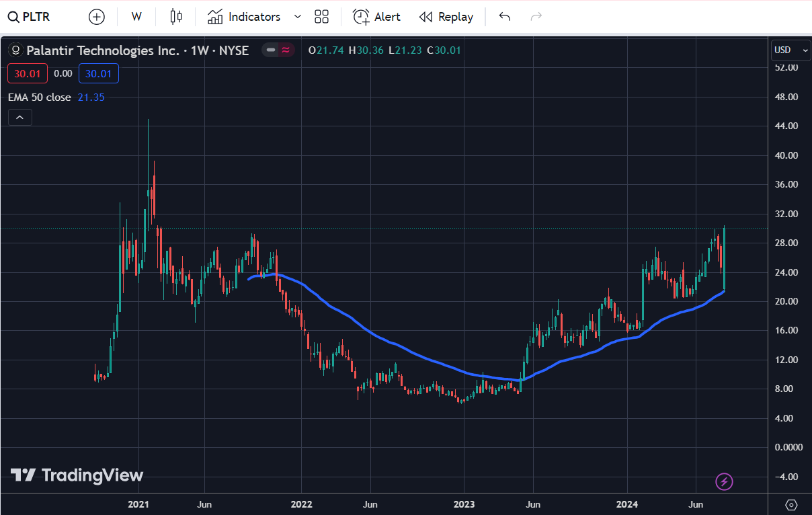Image resolution: width=812 pixels, height=515 pixels.
Task: Open candlestick chart style selector
Action: click(176, 17)
